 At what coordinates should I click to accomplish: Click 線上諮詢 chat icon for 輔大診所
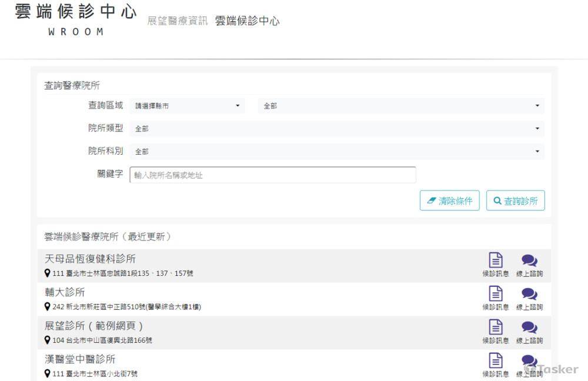coord(529,294)
